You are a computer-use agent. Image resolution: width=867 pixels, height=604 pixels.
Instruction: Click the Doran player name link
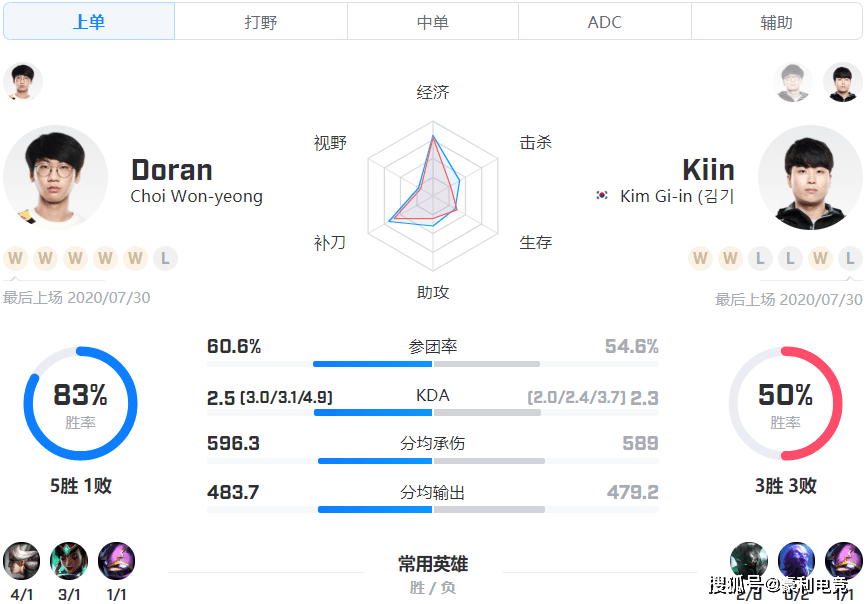point(171,169)
